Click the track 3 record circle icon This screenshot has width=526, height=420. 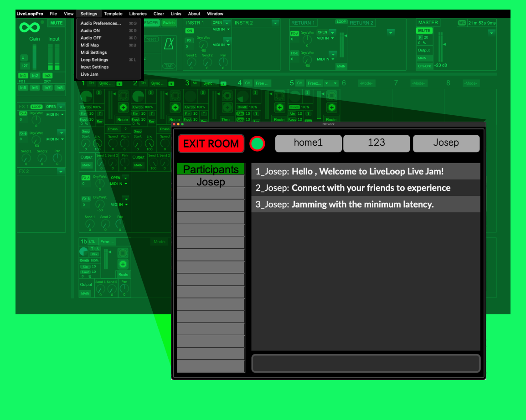point(227,96)
